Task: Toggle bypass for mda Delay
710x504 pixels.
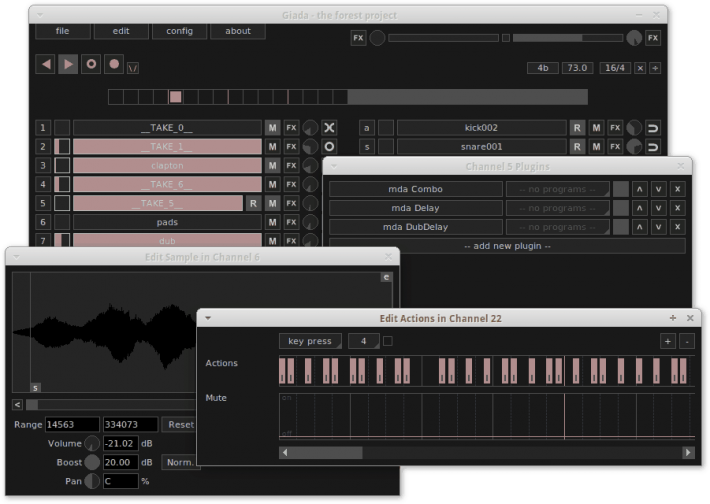Action: pos(620,208)
